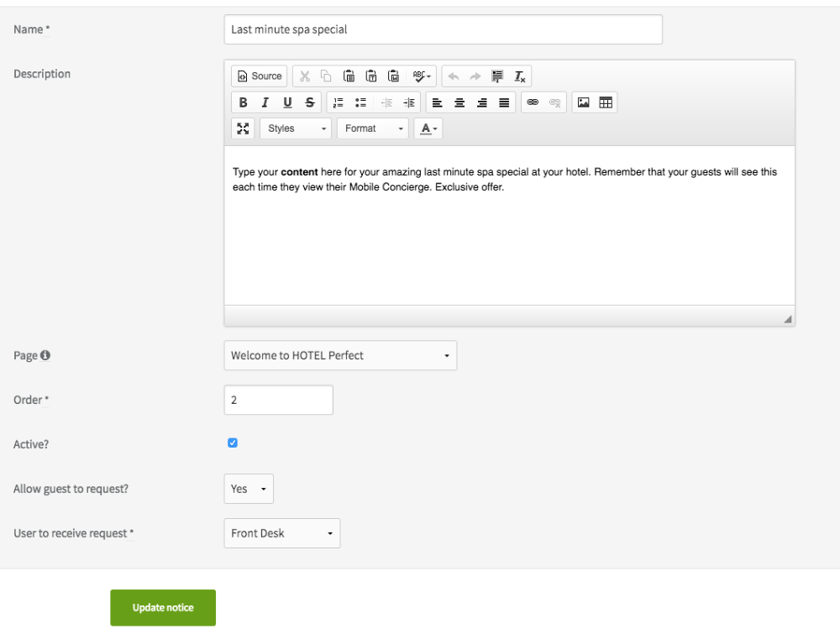The image size is (840, 634).
Task: Click the Update notice button
Action: [x=163, y=608]
